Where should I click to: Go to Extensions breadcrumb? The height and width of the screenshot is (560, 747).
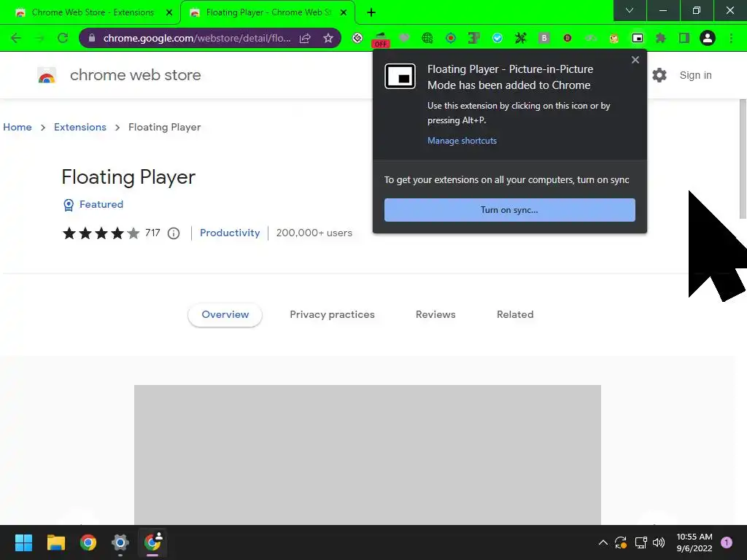pos(80,127)
